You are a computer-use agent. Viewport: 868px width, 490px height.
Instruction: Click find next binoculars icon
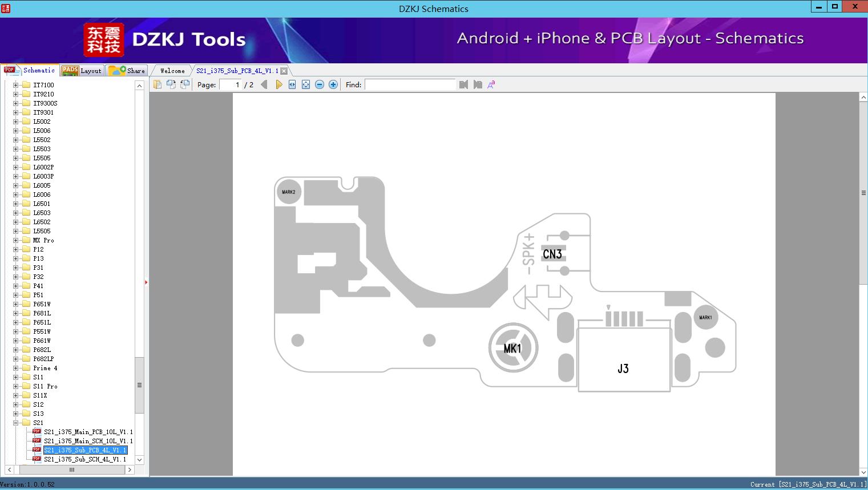click(x=478, y=84)
